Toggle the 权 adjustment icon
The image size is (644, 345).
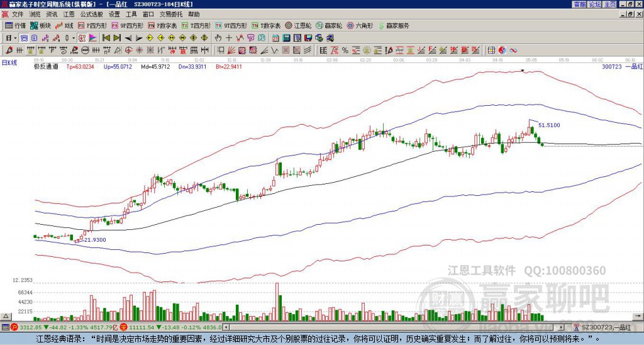coord(82,38)
